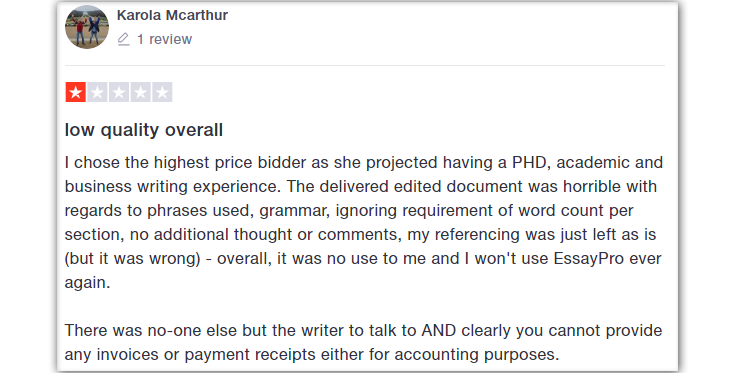
Task: Click the horizontal divider below reviewer info
Action: pos(365,65)
